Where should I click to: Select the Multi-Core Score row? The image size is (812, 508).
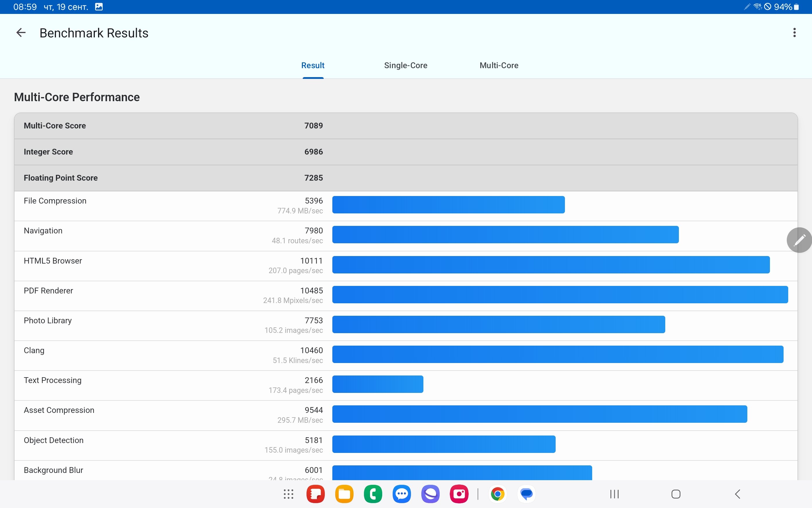coord(406,126)
